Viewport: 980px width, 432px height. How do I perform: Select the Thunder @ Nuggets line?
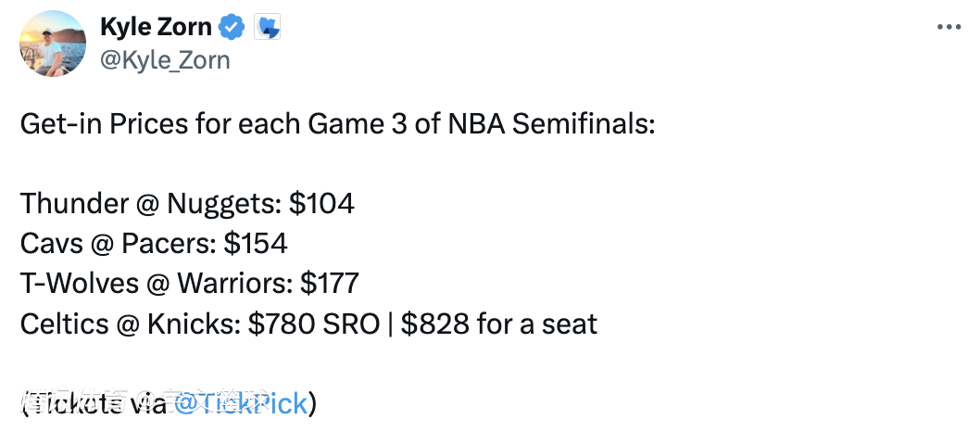click(187, 204)
